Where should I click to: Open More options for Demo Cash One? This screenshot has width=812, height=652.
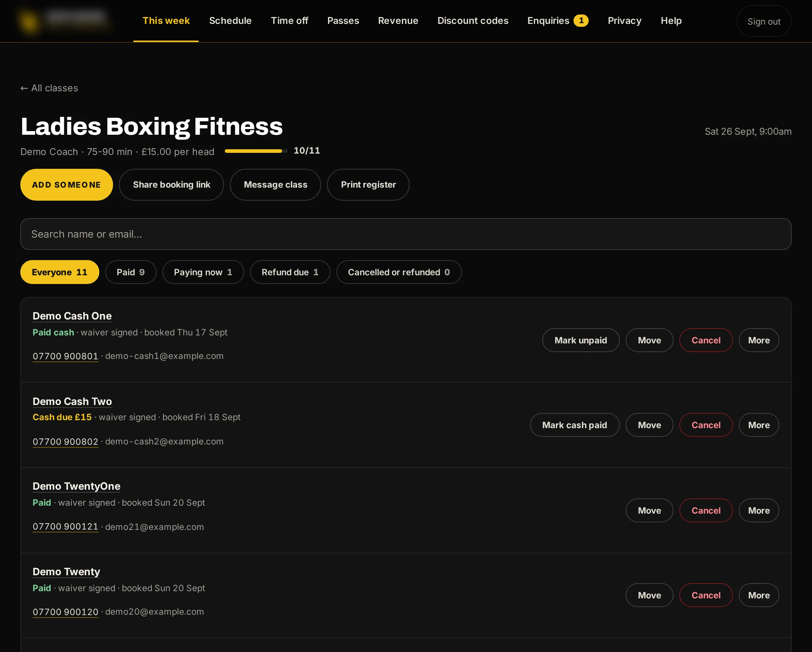click(758, 340)
